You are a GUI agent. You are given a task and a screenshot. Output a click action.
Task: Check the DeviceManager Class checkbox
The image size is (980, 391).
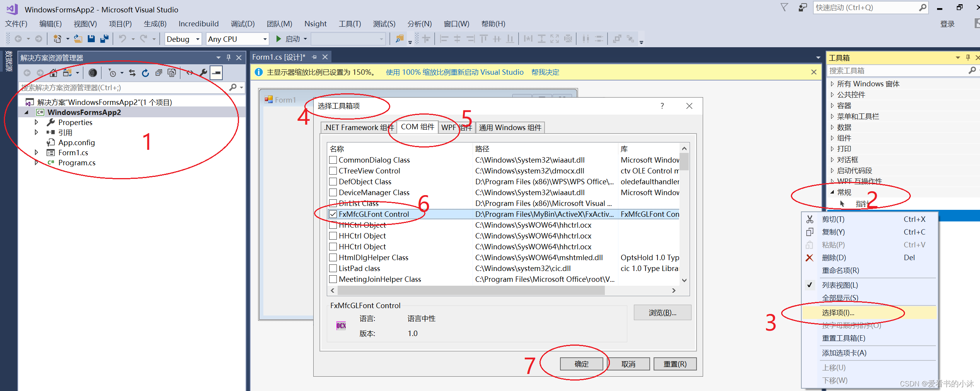(x=333, y=192)
